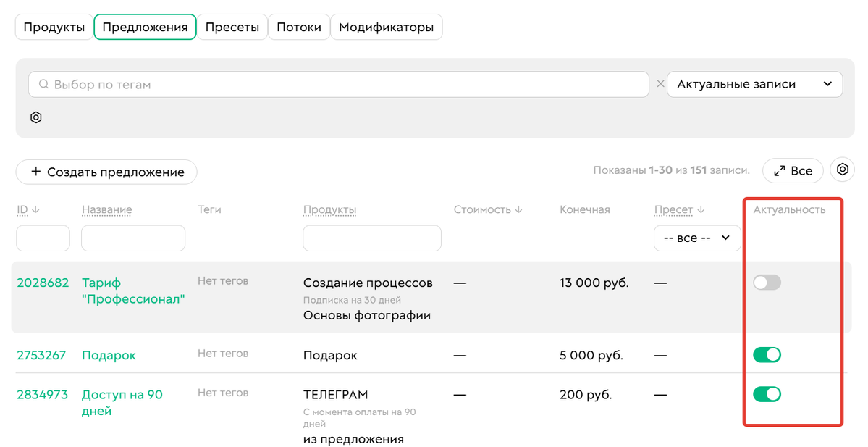The height and width of the screenshot is (447, 868).
Task: Open the Пресеты tab
Action: 232,27
